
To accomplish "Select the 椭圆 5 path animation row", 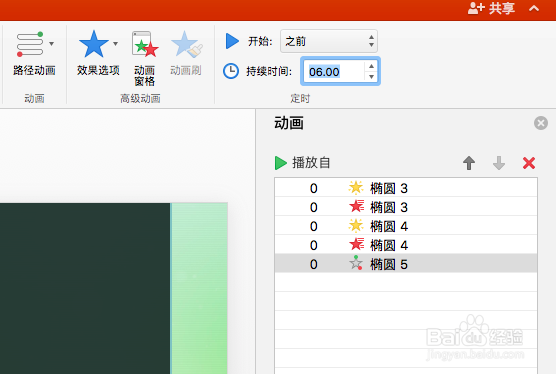I will coord(406,264).
